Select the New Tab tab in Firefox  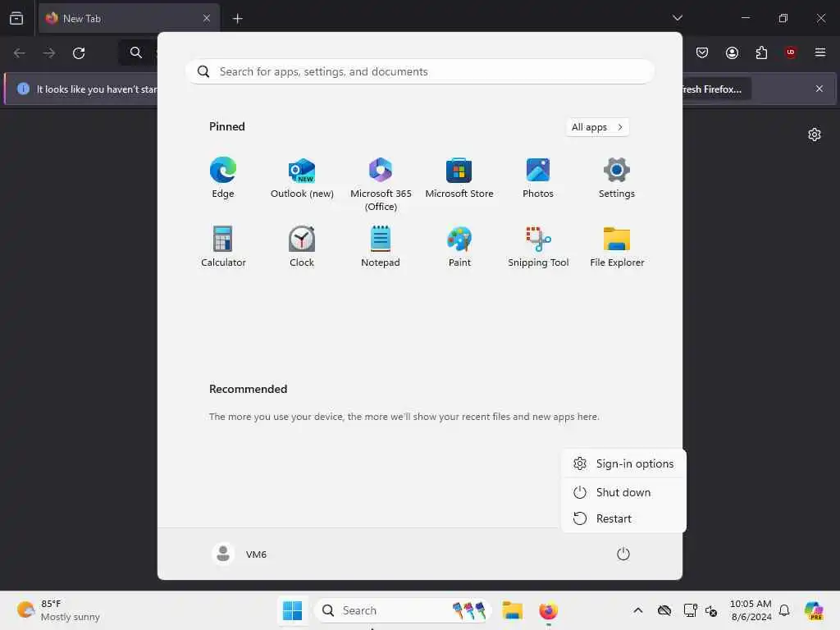(x=129, y=19)
